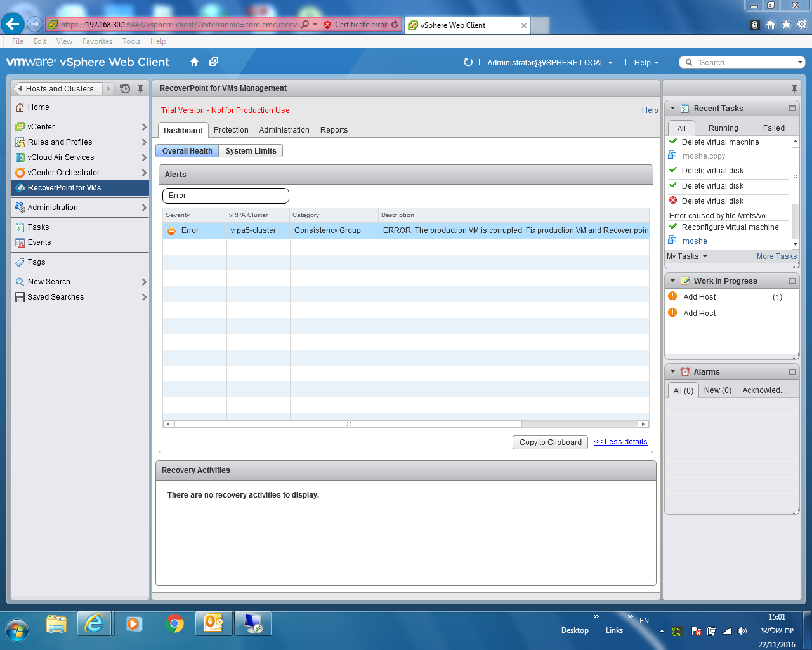The image size is (812, 650).
Task: Show All recent tasks tab
Action: [681, 128]
